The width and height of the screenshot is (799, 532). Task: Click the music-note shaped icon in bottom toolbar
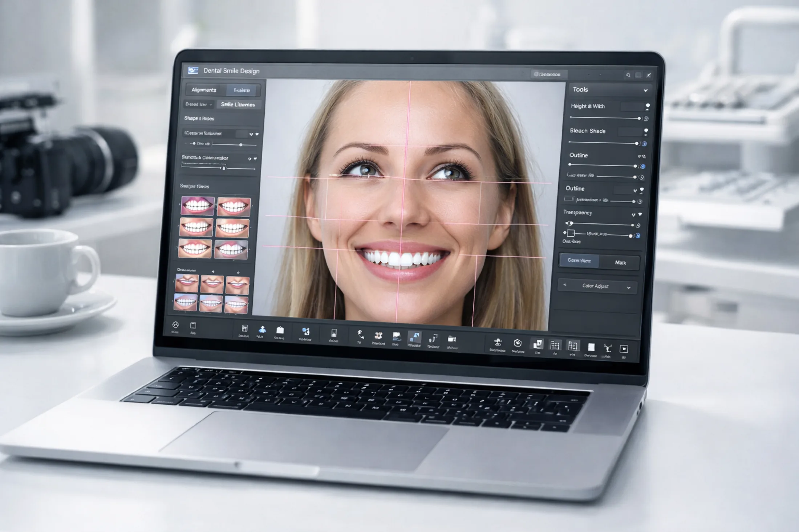point(433,339)
